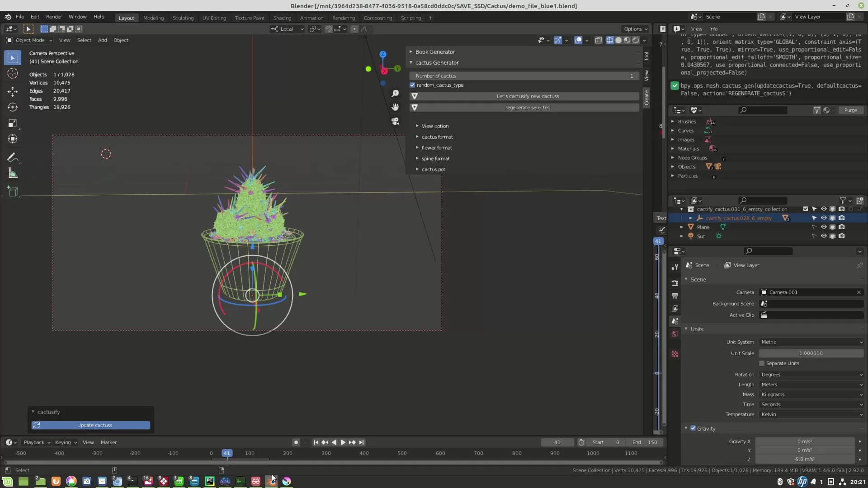Open Scene properties in the Properties editor
Screen dimensions: 868x488
[x=675, y=321]
